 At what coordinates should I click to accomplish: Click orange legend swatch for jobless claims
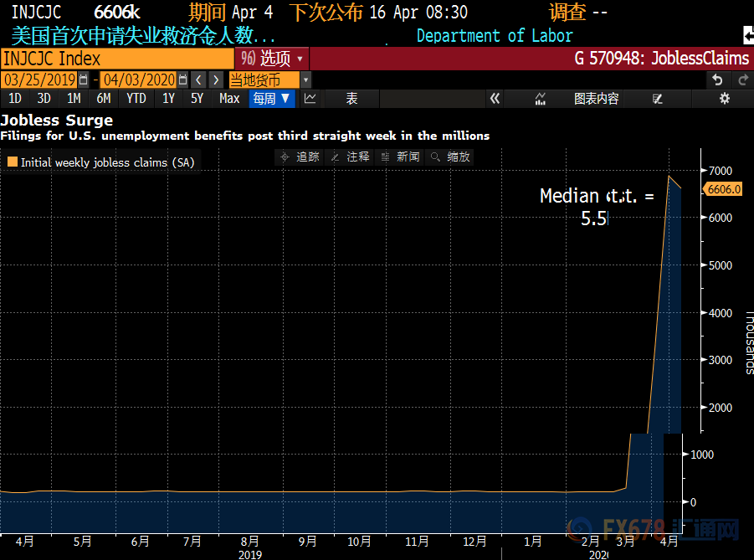[12, 162]
